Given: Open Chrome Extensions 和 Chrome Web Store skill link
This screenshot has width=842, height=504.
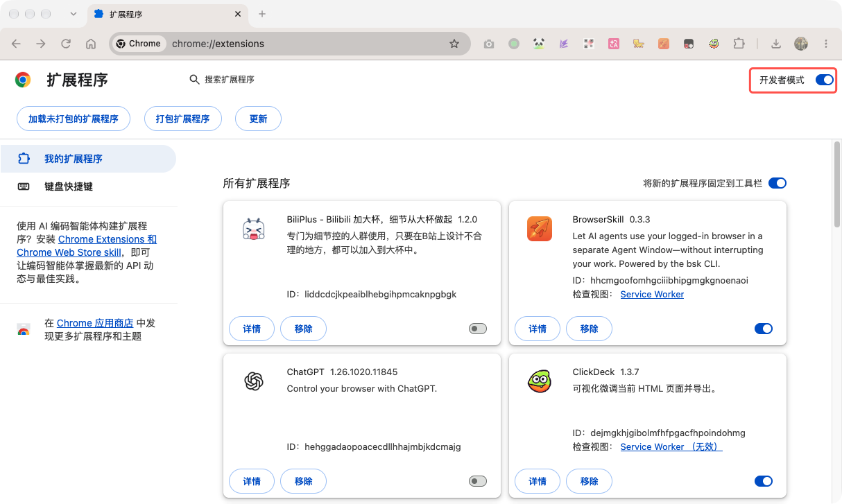Looking at the screenshot, I should [87, 246].
